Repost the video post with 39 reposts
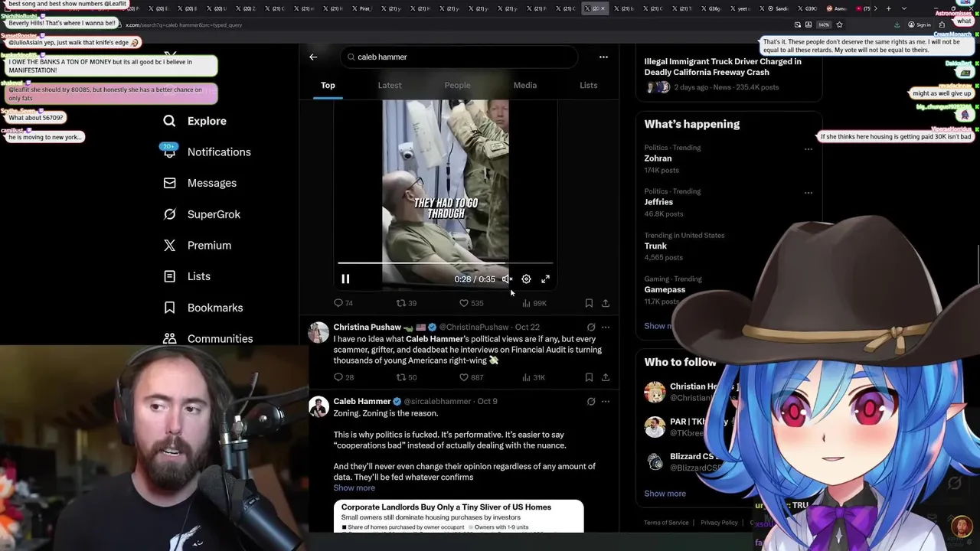 (406, 303)
